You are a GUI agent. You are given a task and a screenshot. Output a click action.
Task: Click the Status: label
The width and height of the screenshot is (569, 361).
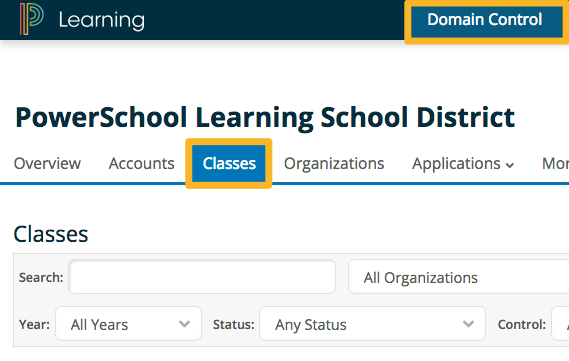[x=234, y=324]
